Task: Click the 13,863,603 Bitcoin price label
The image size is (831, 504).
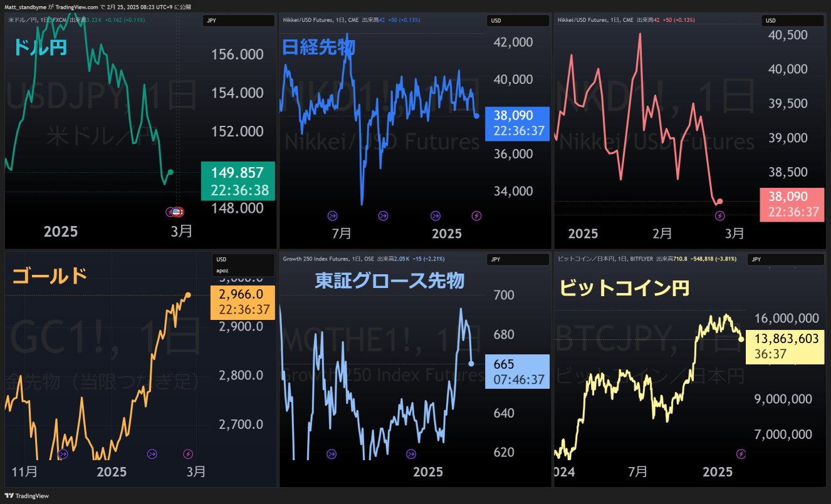Action: pos(785,346)
